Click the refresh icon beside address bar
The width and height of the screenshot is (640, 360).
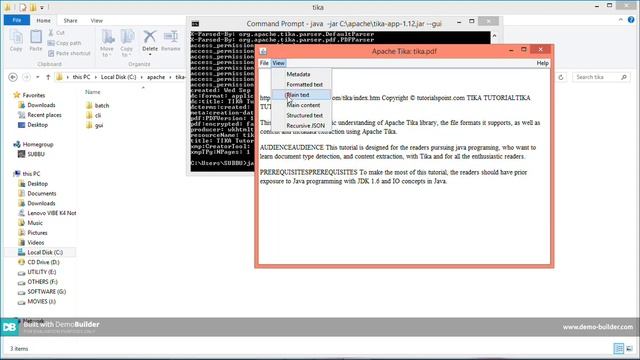click(561, 77)
